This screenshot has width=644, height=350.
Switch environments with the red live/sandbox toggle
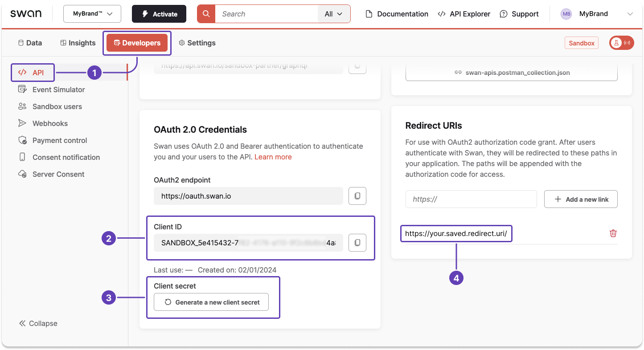tap(621, 43)
